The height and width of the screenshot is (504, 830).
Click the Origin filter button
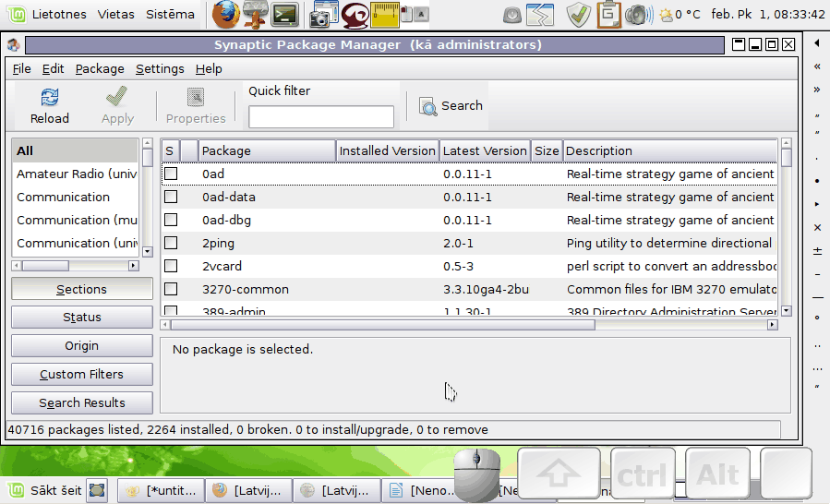click(x=82, y=346)
